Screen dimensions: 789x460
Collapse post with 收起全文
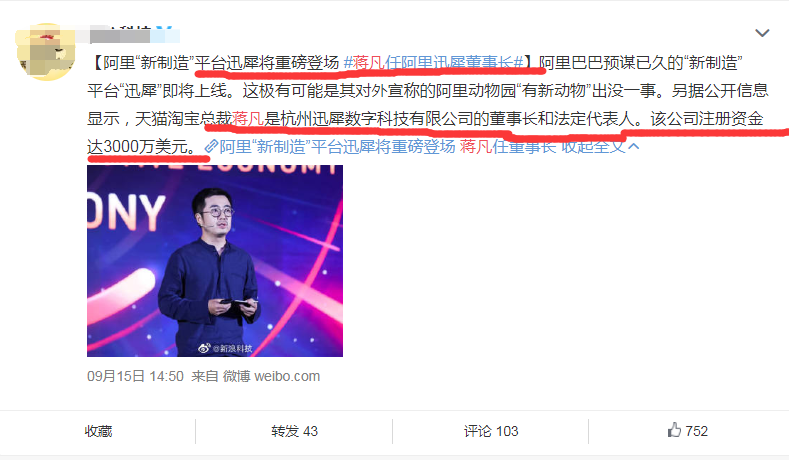(x=593, y=146)
